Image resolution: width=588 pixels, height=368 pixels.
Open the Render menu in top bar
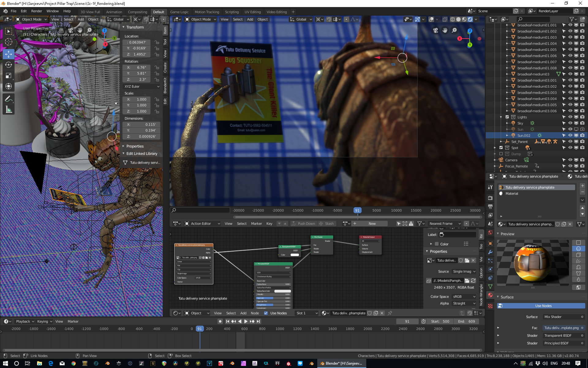[x=36, y=11]
